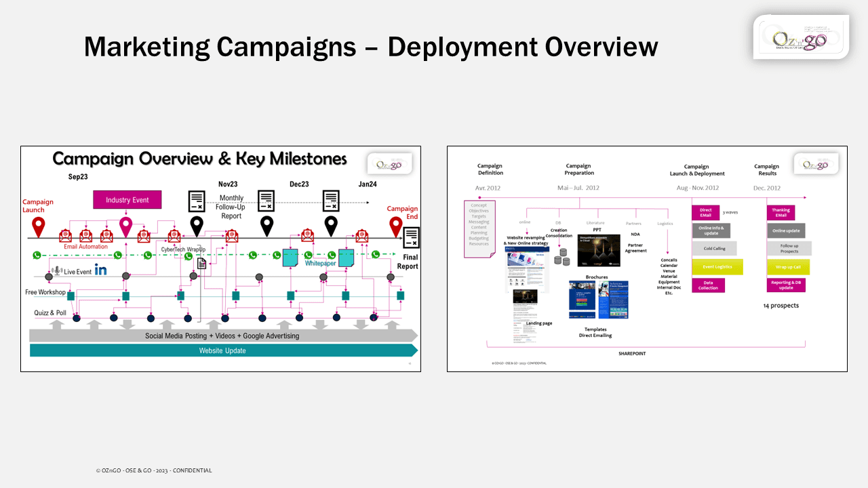Click the teal Website Update arrow bar
The height and width of the screenshot is (488, 868).
(222, 350)
